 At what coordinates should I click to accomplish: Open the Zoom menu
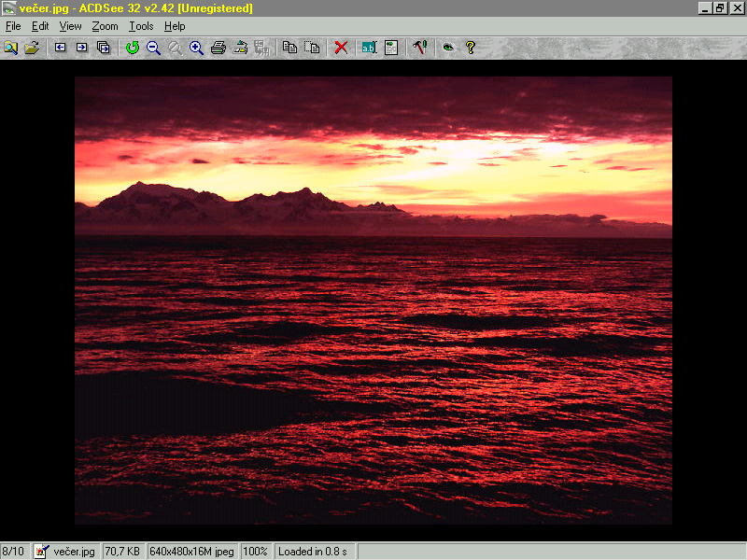105,26
